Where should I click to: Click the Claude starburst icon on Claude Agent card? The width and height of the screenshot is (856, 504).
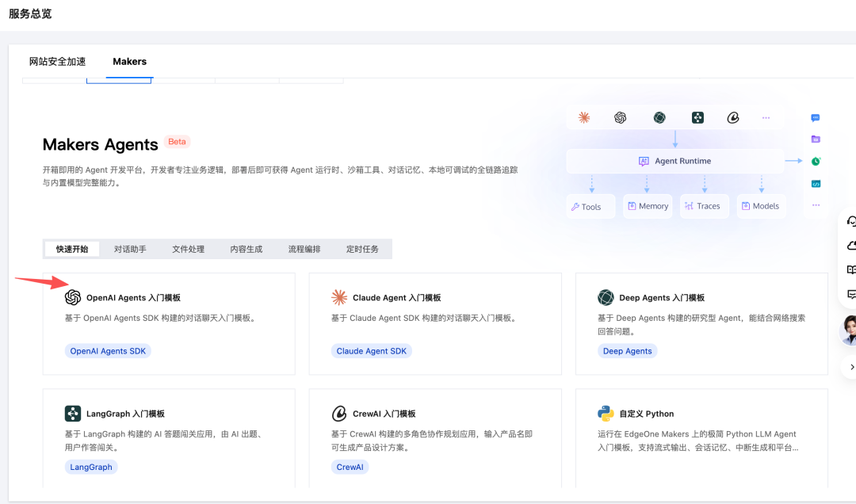[x=339, y=298]
